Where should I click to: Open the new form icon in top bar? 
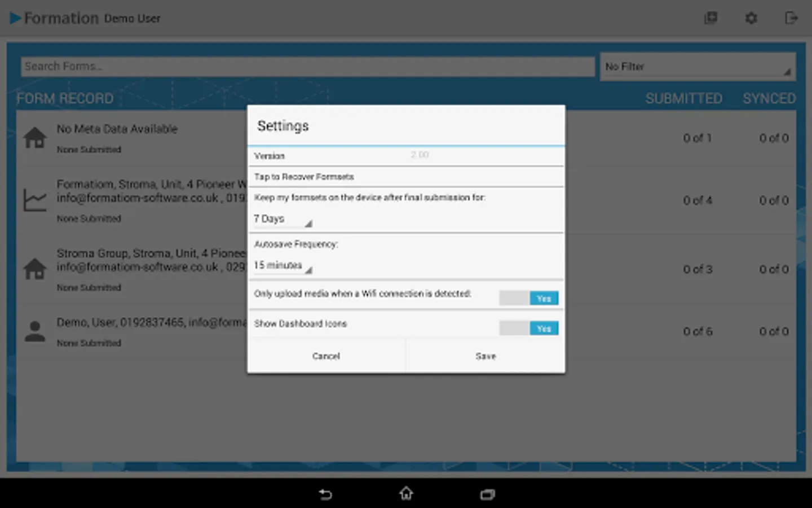pyautogui.click(x=710, y=18)
